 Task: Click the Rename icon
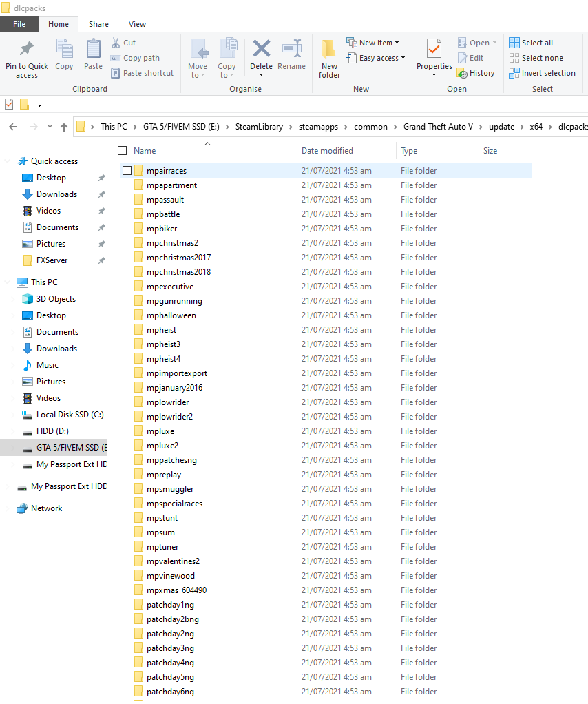(x=292, y=49)
